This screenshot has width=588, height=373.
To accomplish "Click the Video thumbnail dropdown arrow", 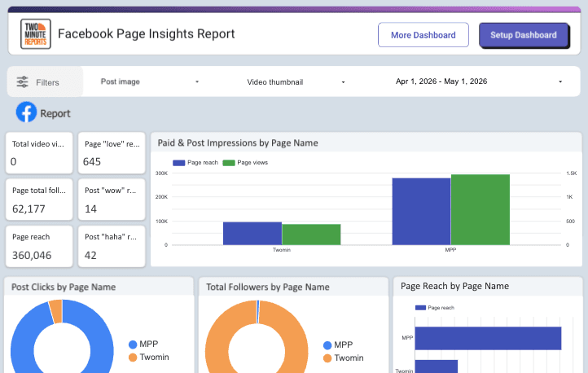I will (343, 82).
